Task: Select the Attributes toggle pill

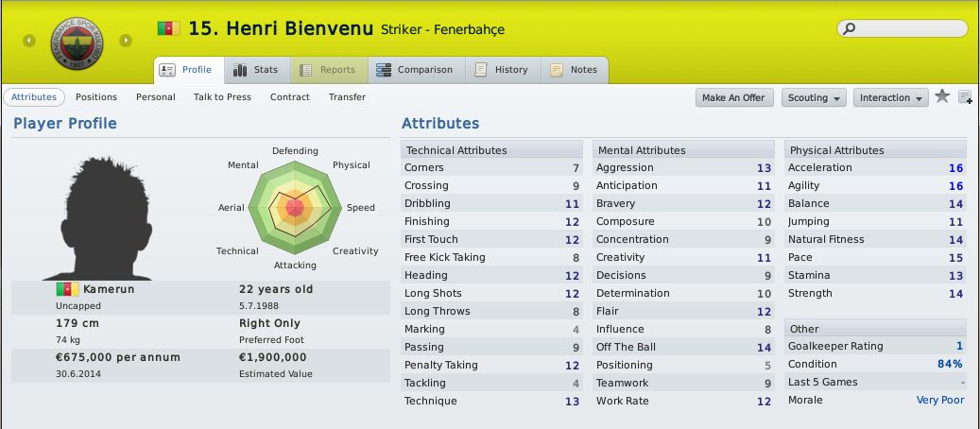Action: coord(34,97)
